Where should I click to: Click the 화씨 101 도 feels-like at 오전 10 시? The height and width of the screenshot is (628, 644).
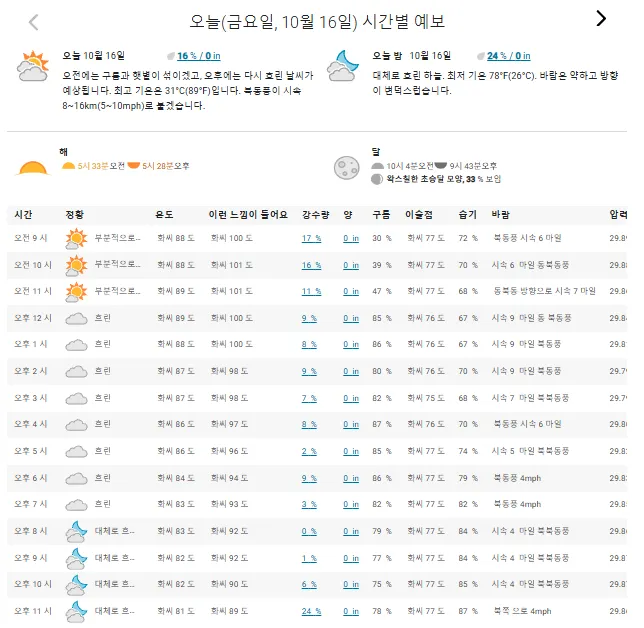tap(232, 265)
